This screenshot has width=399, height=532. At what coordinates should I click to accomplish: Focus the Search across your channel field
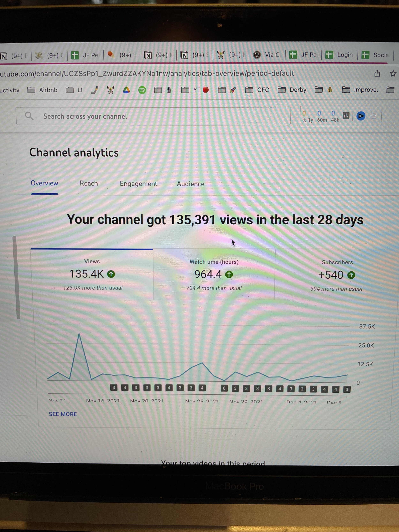pyautogui.click(x=153, y=116)
